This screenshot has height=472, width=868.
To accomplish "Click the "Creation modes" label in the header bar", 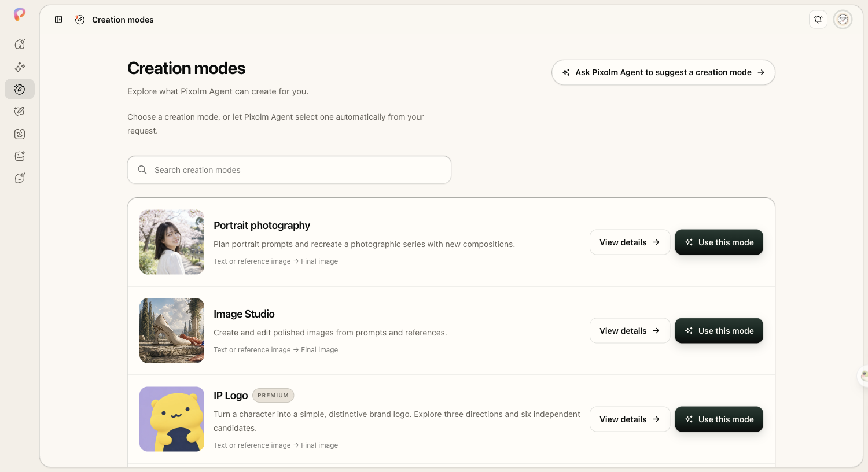I will (123, 20).
